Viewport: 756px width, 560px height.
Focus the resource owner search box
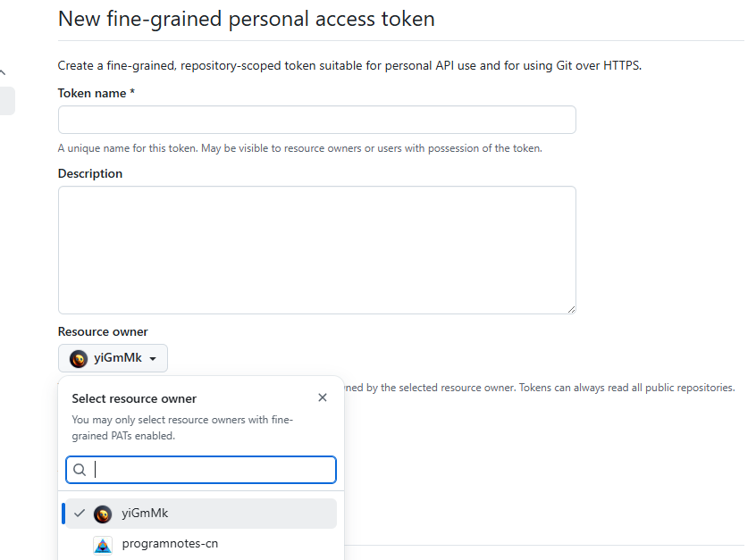(213, 470)
